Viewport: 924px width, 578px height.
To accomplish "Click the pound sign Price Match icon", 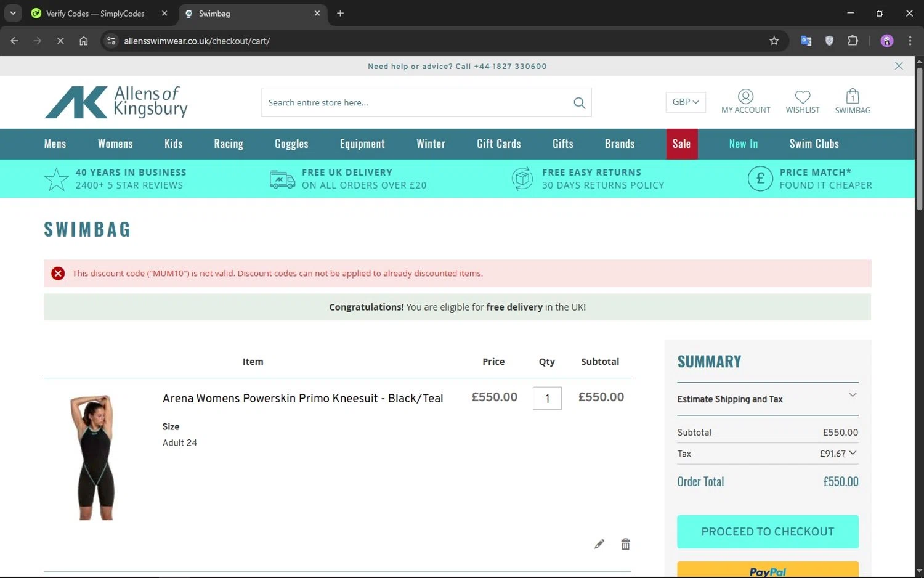I will tap(760, 179).
